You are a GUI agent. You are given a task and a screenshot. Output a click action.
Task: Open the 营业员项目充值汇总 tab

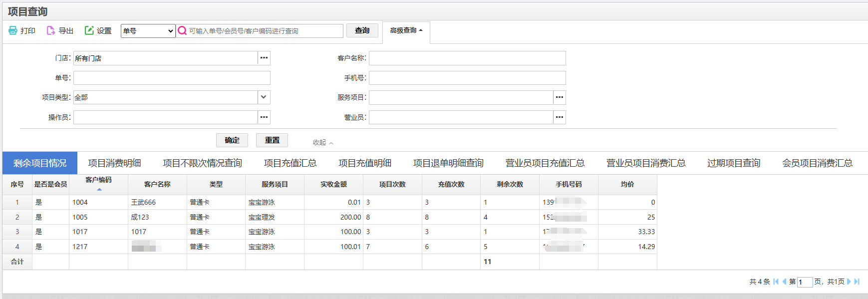click(545, 163)
